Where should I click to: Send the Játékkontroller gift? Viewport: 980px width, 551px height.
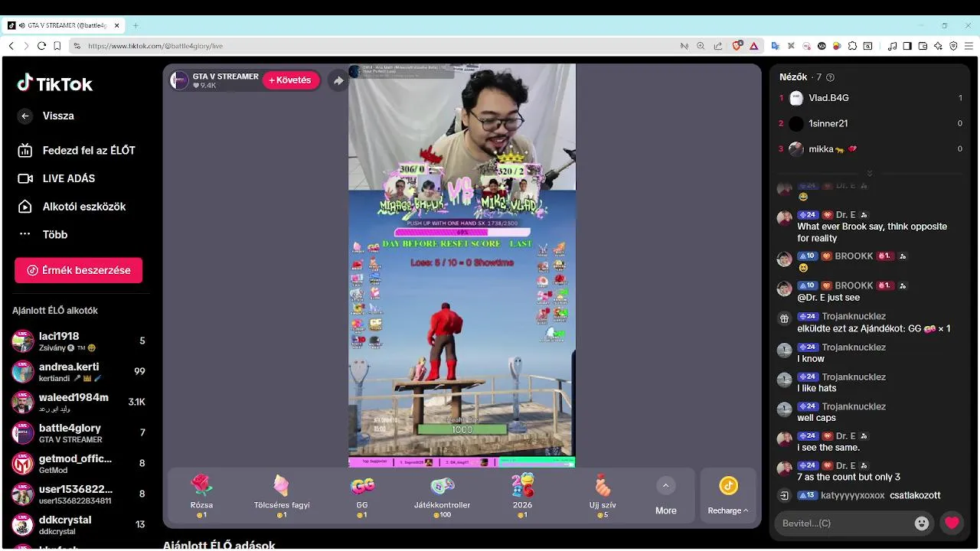443,496
